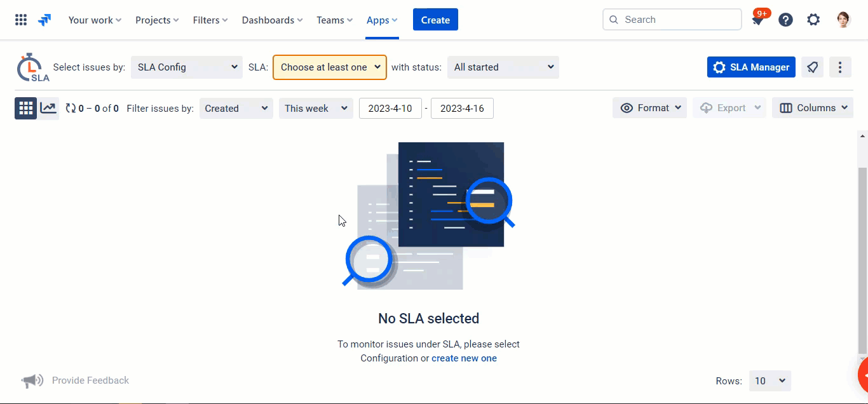This screenshot has height=404, width=868.
Task: Open the notifications bell icon
Action: coord(757,20)
